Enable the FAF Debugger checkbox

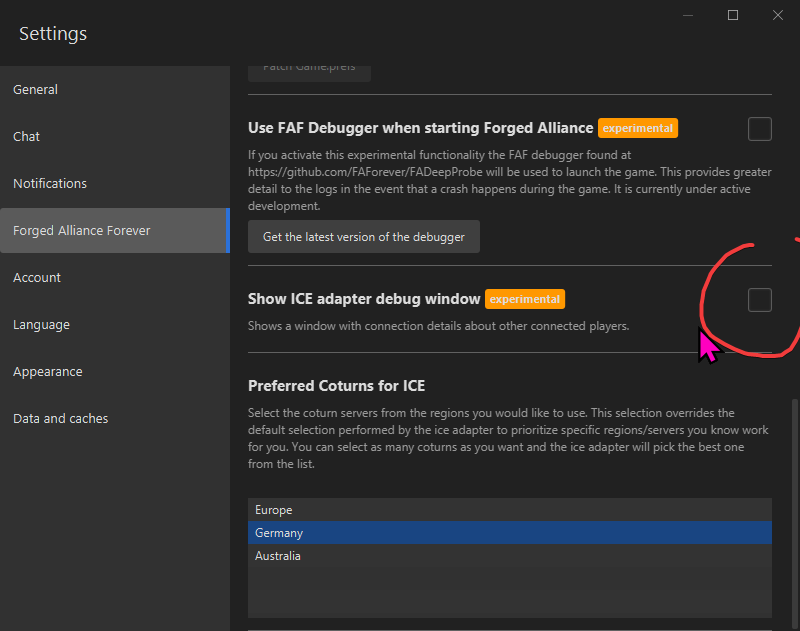[760, 129]
